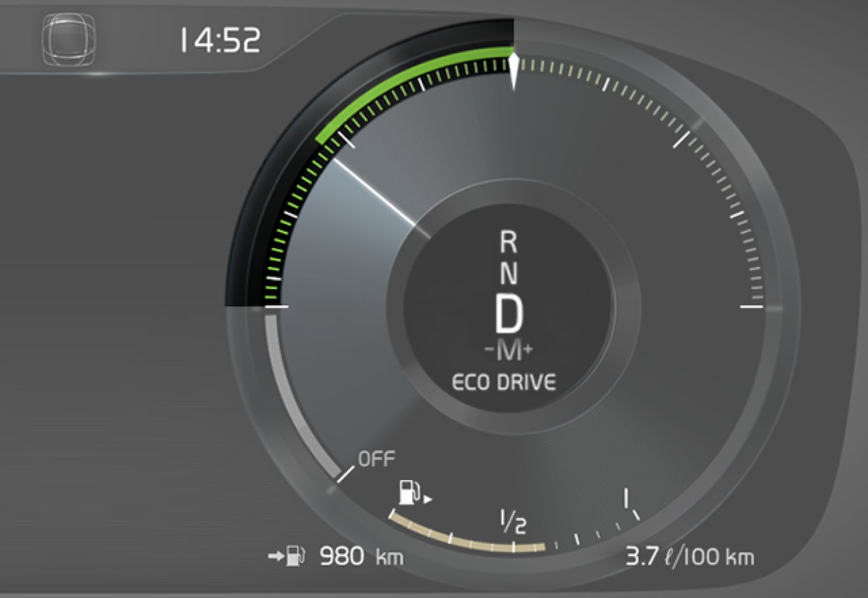Click the plus sign next to M

(x=528, y=348)
